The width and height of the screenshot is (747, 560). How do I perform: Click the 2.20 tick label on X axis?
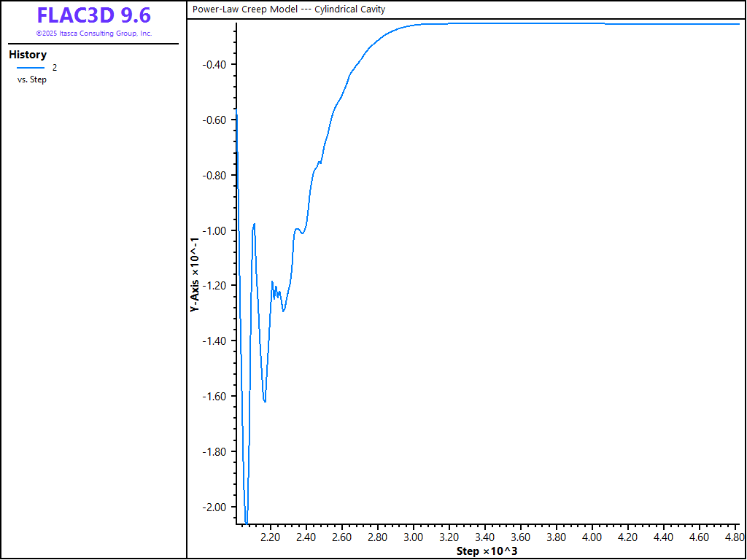271,537
